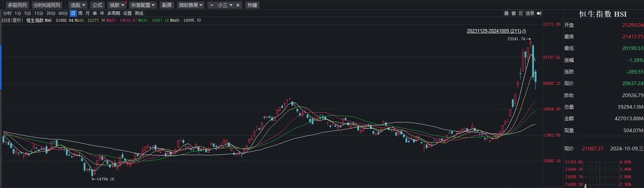This screenshot has height=188, width=644.
Task: Click the lock icon beside date range
Action: tap(524, 31)
